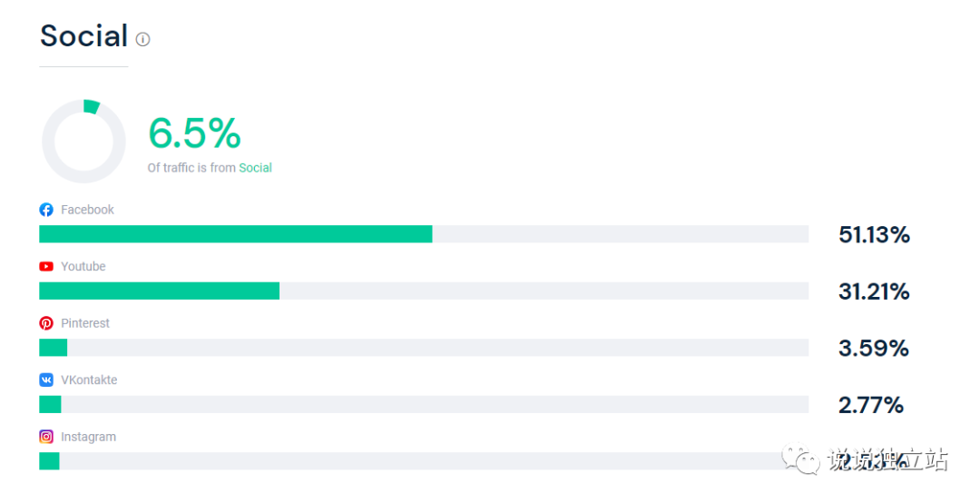Click the Facebook green traffic bar
This screenshot has height=503, width=980.
pyautogui.click(x=236, y=234)
